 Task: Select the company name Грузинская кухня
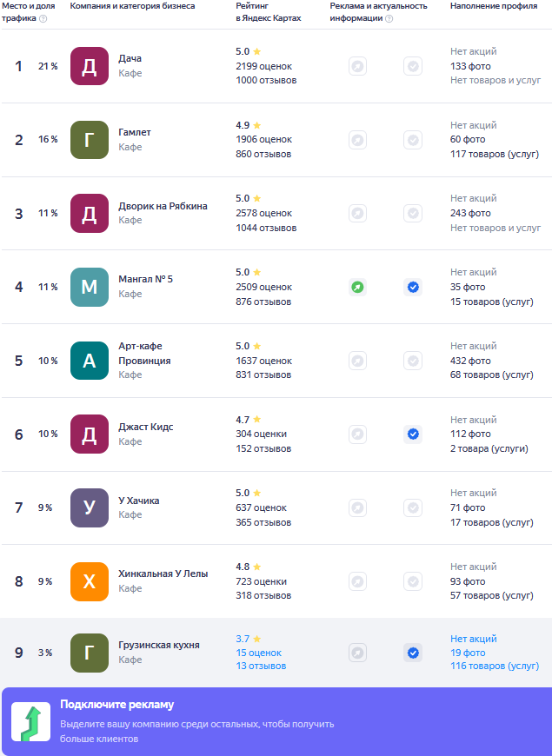click(159, 645)
